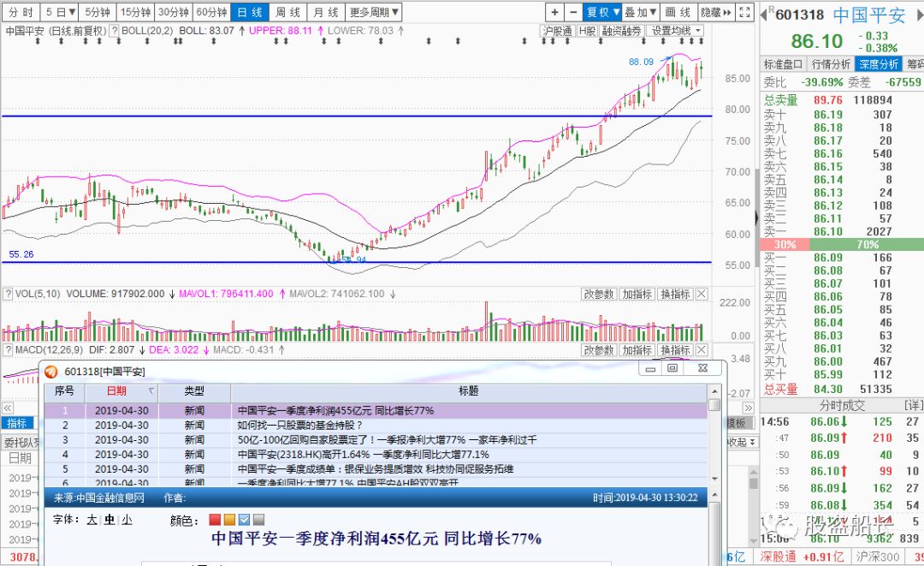Open the 5日 period dropdown
Viewport: 924px width, 566px height.
coord(60,12)
